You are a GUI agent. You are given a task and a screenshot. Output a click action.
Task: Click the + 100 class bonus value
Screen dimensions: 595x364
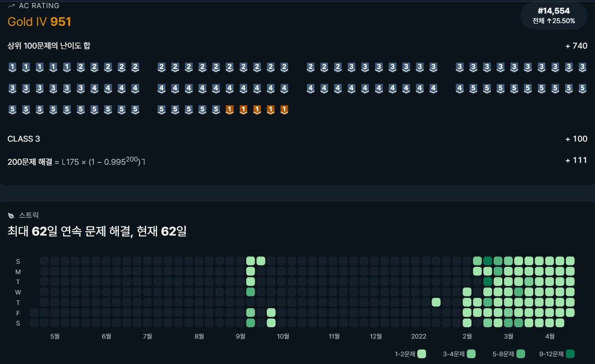(576, 139)
